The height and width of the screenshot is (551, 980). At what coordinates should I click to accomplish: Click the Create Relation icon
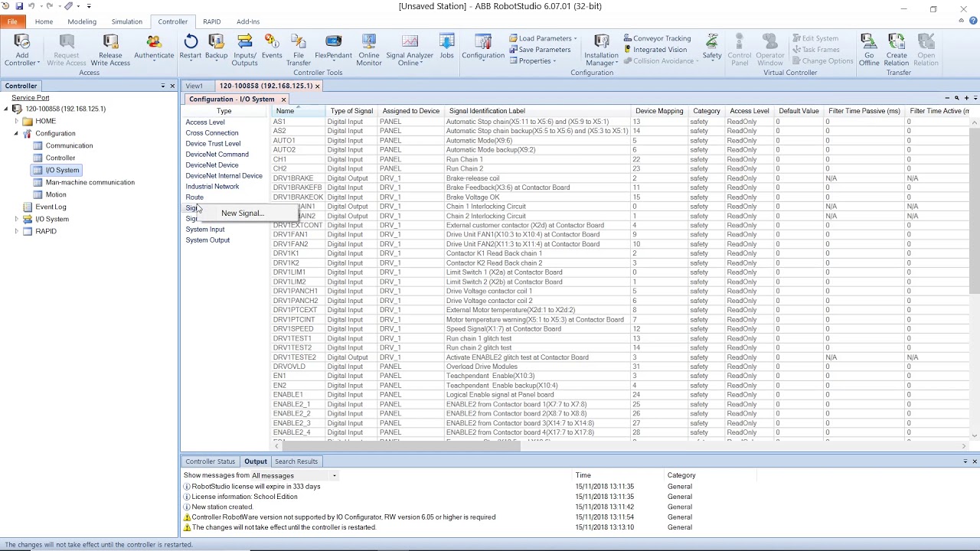[897, 50]
